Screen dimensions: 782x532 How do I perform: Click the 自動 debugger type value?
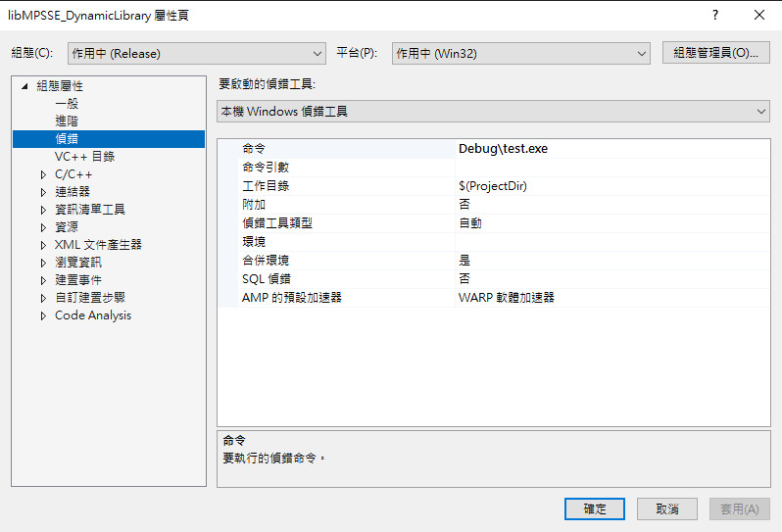coord(470,222)
